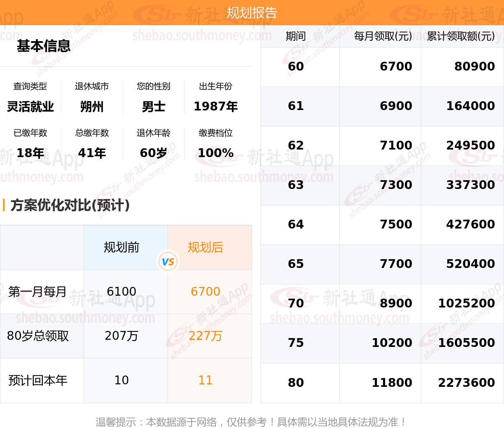504x428 pixels.
Task: Click the 朔州 retirement city value
Action: pos(92,107)
